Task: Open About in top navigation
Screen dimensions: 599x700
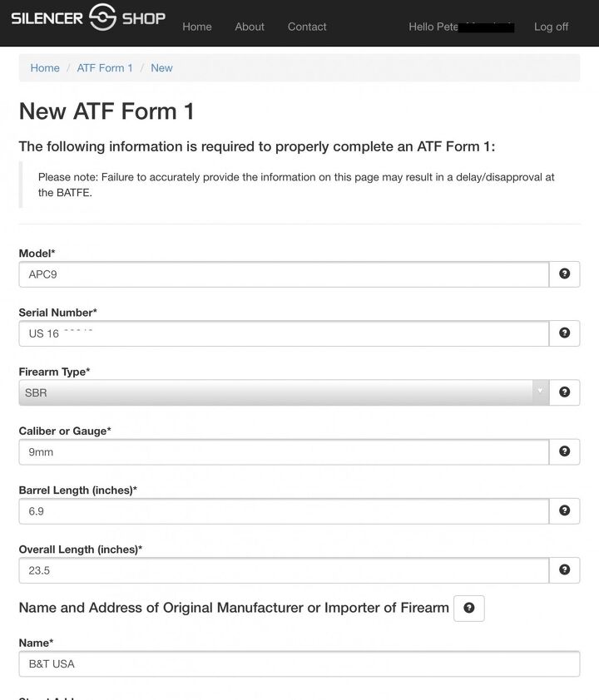Action: [250, 27]
